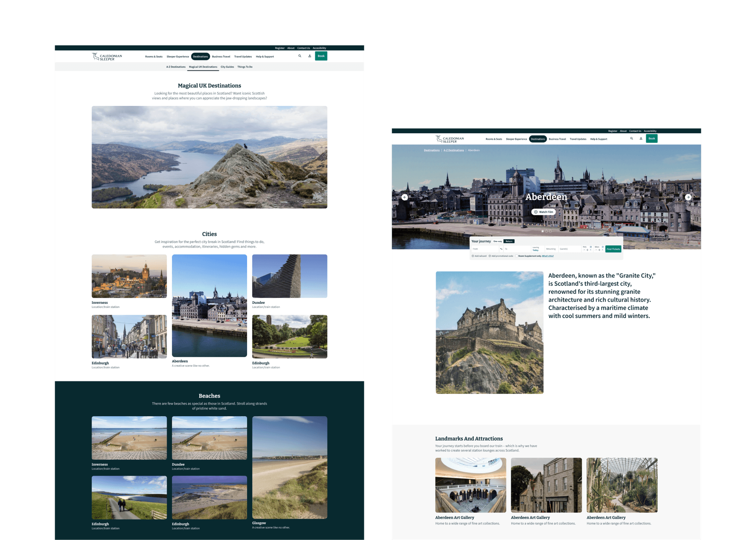The width and height of the screenshot is (756, 540).
Task: Click the search icon in the left page header
Action: tap(300, 56)
